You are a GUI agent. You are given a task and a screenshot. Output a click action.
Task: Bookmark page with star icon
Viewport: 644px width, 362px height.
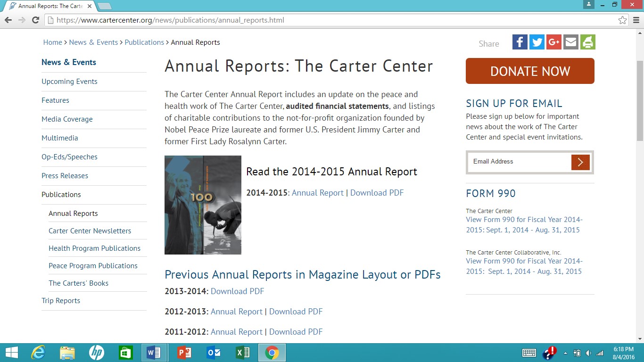pyautogui.click(x=622, y=20)
